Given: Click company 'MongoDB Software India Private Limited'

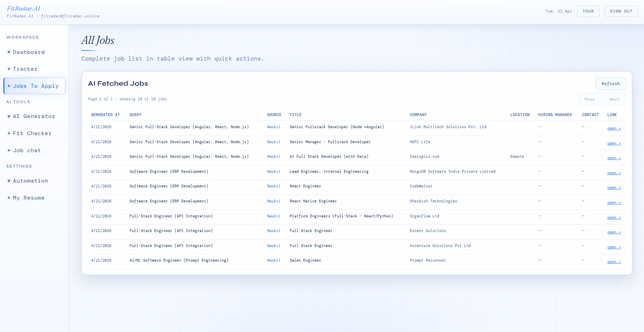Looking at the screenshot, I should pos(453,171).
